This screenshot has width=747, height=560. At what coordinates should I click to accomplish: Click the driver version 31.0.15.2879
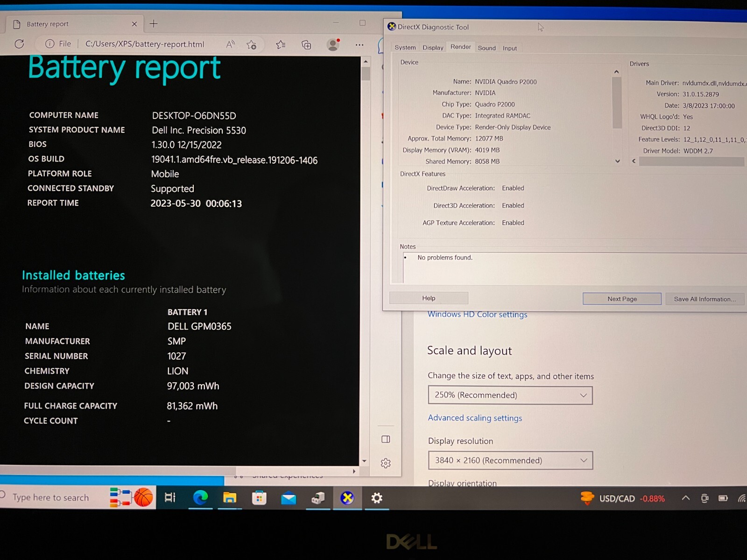(700, 94)
